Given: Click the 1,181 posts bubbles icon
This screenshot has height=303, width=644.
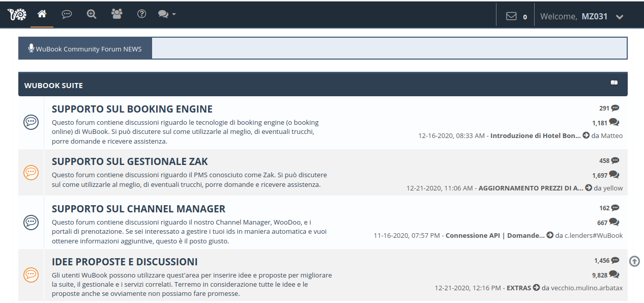Looking at the screenshot, I should [x=614, y=122].
